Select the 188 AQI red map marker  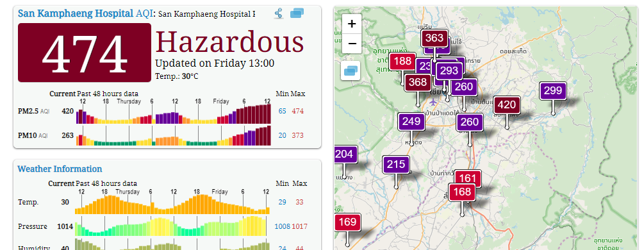point(402,62)
